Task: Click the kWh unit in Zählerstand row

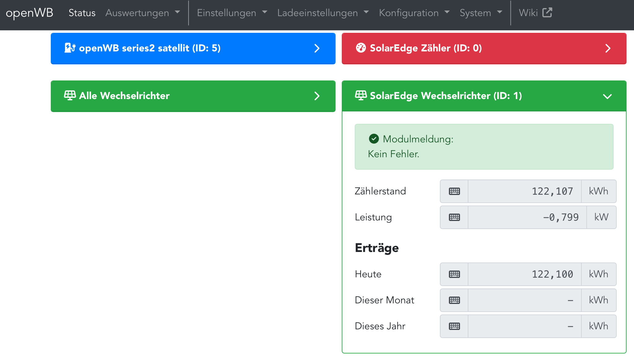Action: pyautogui.click(x=599, y=191)
